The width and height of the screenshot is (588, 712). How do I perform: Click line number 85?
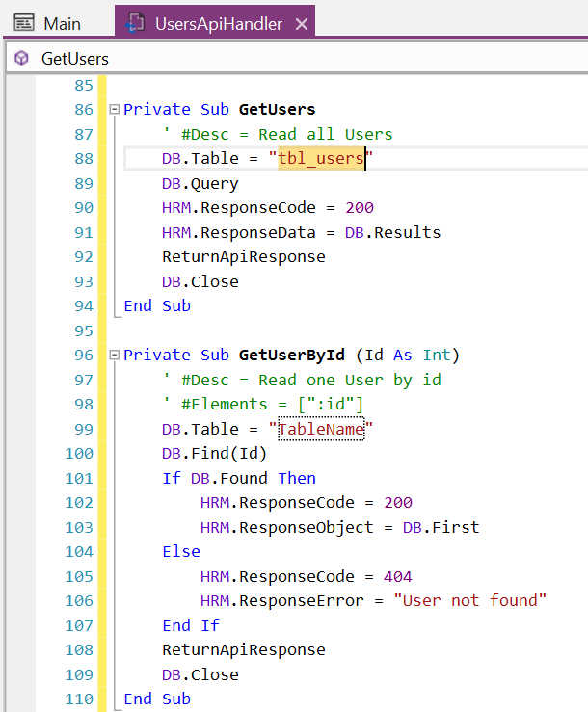(x=84, y=85)
